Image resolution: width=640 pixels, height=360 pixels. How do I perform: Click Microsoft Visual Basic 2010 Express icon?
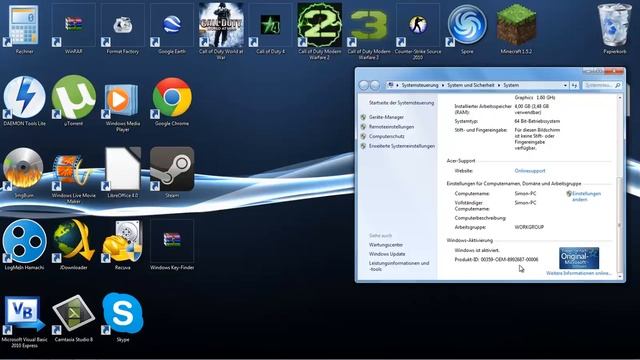24,314
